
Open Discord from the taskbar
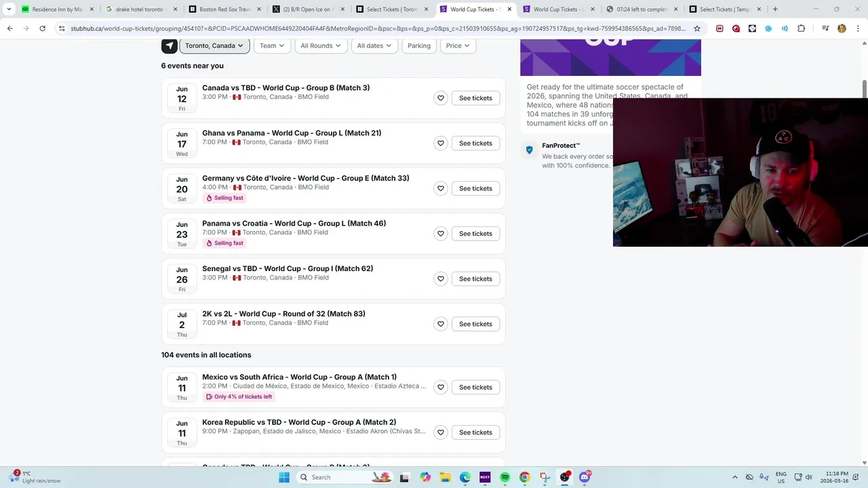click(x=585, y=477)
